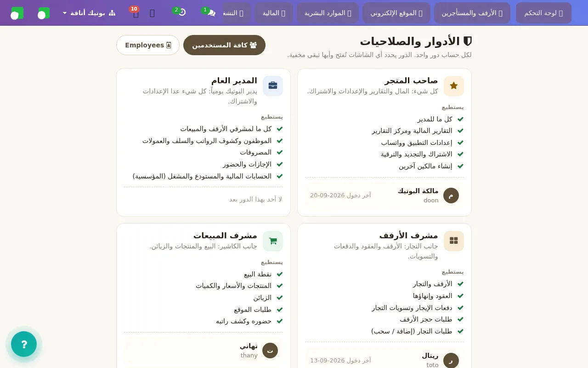Click the briefcase icon on المدير العام card
The width and height of the screenshot is (588, 368).
[273, 86]
